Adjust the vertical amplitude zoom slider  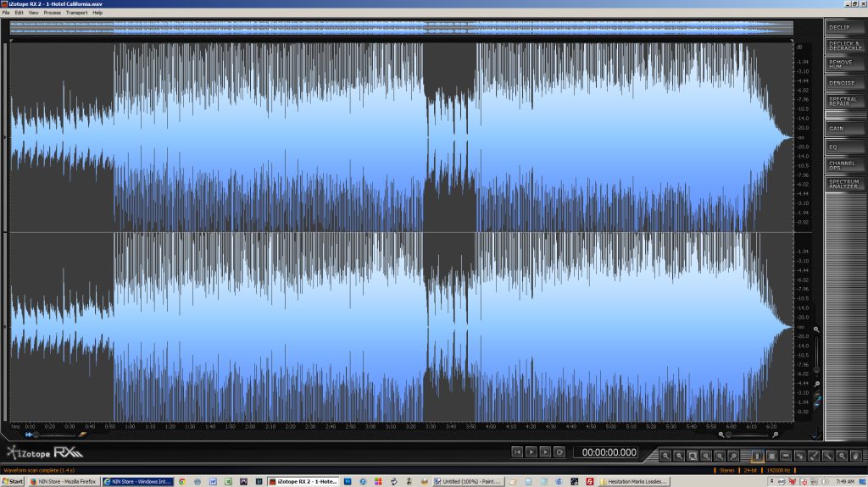[816, 369]
